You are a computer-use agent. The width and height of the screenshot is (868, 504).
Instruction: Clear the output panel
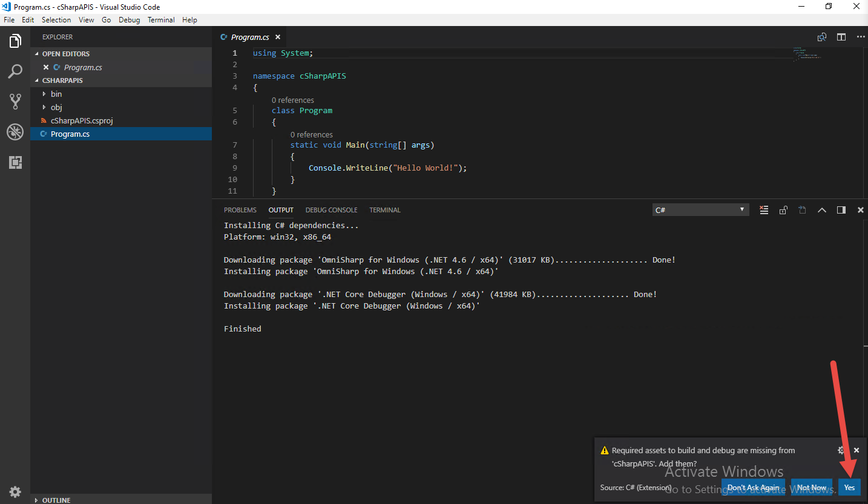(764, 210)
